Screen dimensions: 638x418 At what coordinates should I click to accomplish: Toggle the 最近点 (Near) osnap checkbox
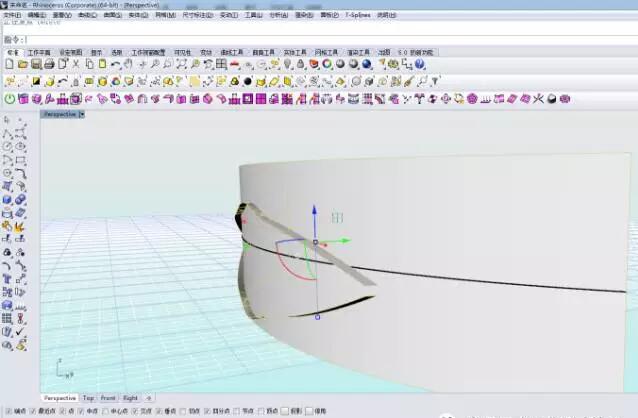pos(33,411)
